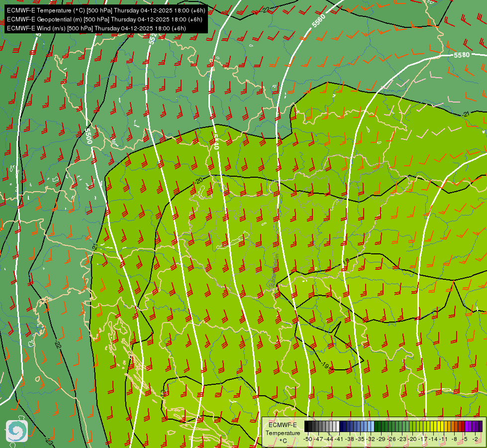Select the darkest purple swatch at legend end
This screenshot has width=487, height=448.
(x=481, y=426)
